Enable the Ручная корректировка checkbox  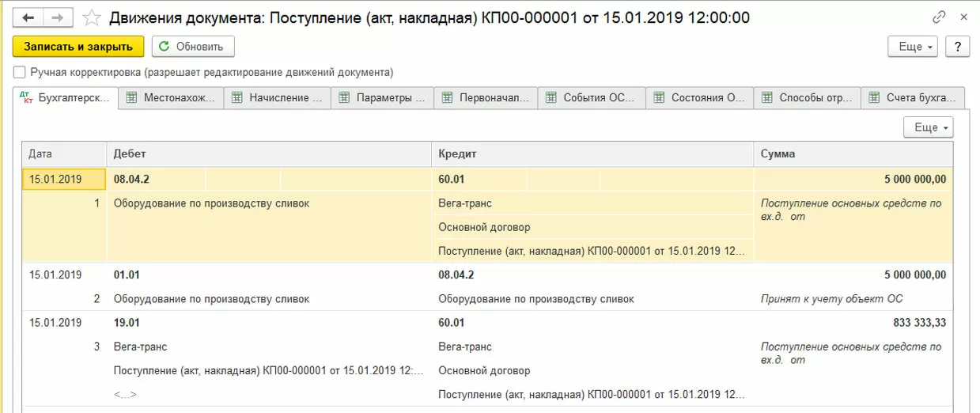(x=20, y=72)
